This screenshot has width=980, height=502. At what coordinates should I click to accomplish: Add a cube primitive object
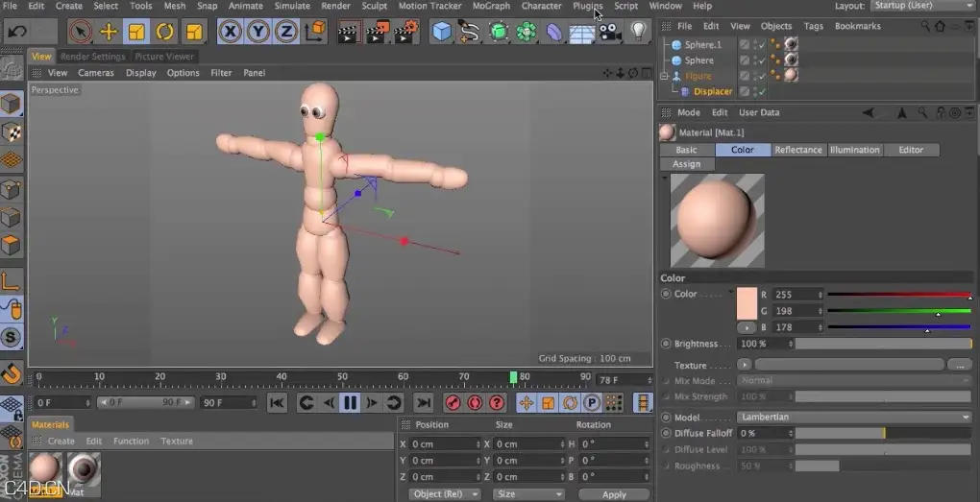(x=442, y=32)
